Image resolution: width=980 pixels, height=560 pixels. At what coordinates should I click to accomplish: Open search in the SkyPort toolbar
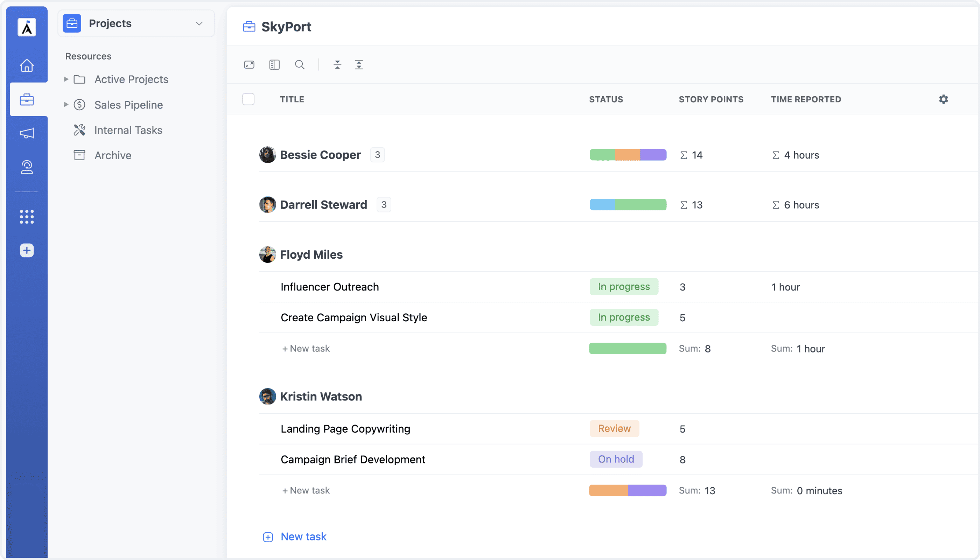(300, 65)
